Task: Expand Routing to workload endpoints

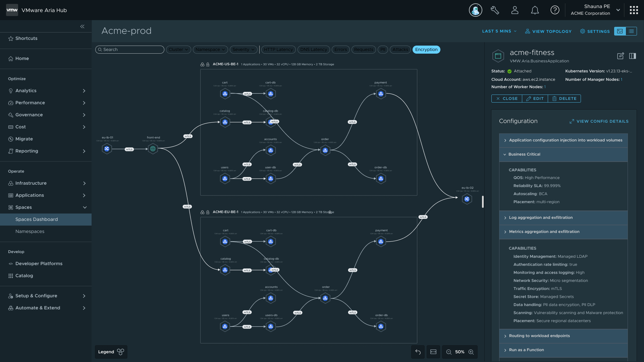Action: 563,336
